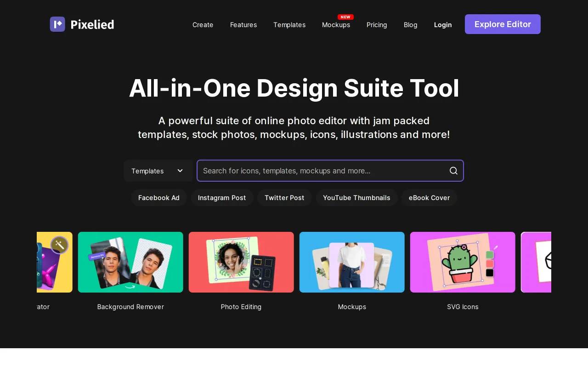This screenshot has width=588, height=368.
Task: Click the Background Remover label
Action: (130, 307)
